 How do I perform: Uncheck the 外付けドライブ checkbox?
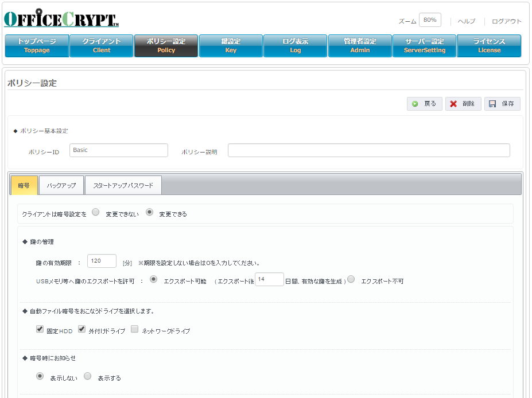pos(81,329)
